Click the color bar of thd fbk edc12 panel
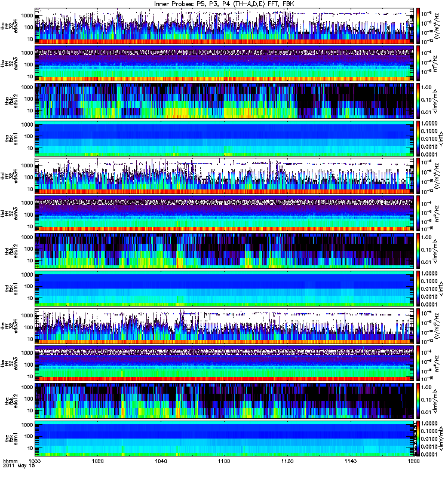 [x=419, y=251]
